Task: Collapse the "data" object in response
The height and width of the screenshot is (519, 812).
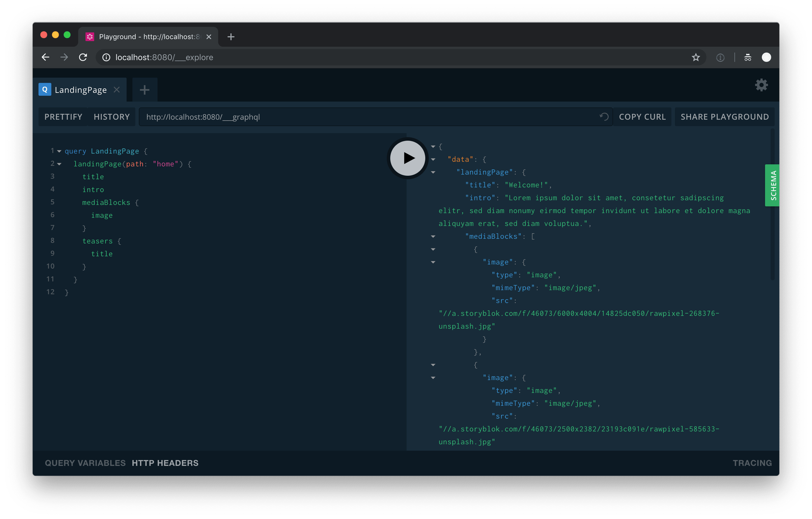Action: tap(433, 160)
